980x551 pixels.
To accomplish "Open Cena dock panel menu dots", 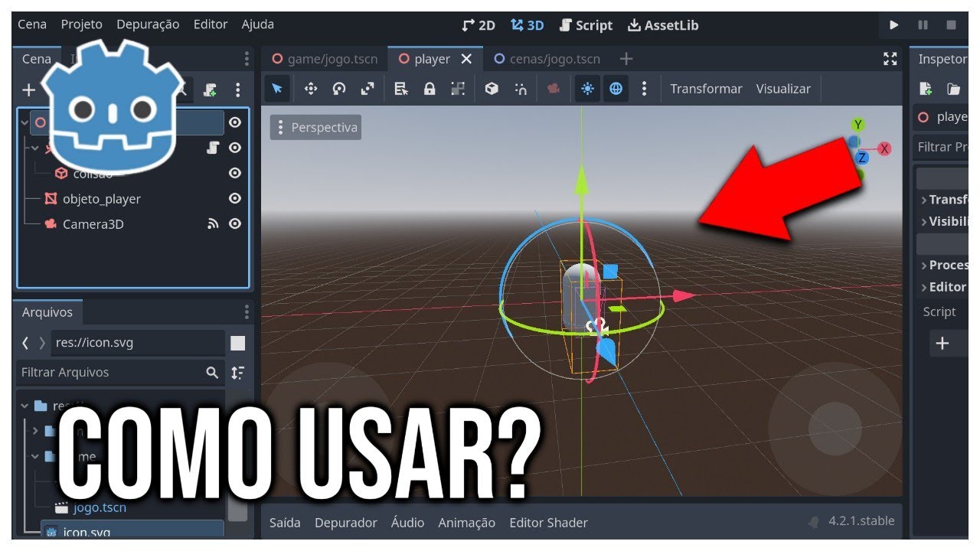I will (247, 59).
